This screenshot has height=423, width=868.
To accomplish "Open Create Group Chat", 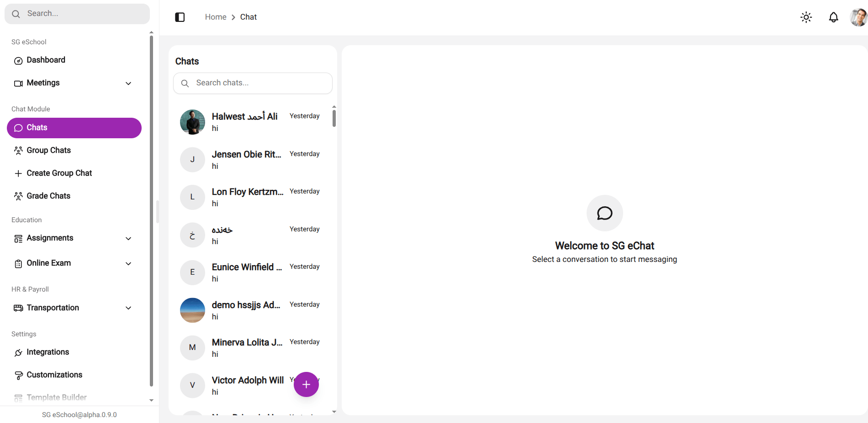I will tap(74, 173).
